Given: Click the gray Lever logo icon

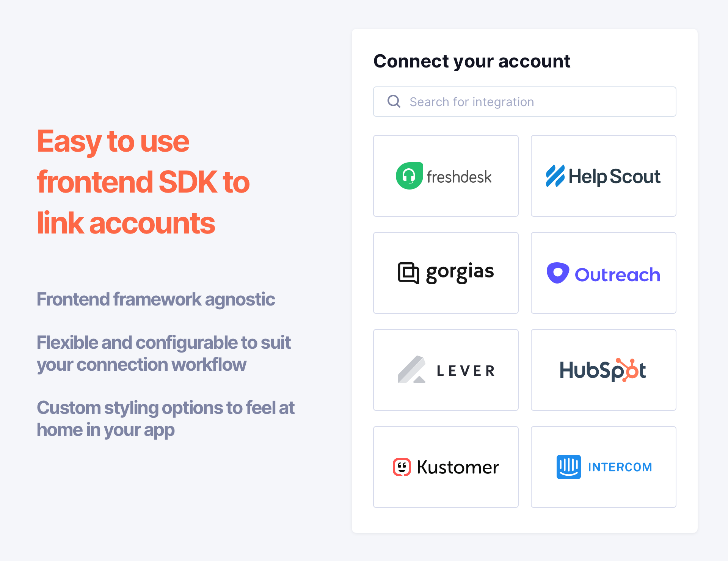Looking at the screenshot, I should coord(411,370).
